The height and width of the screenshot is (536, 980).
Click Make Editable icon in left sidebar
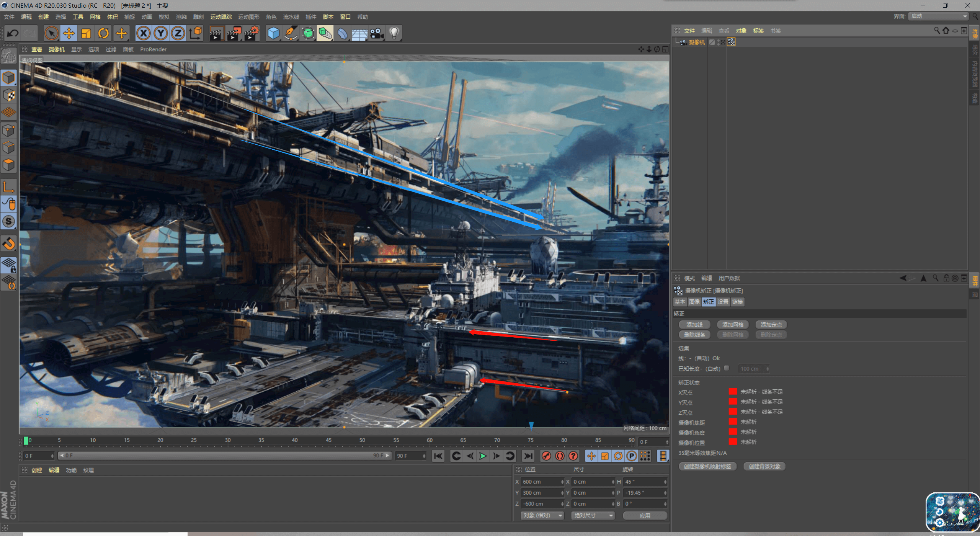[8, 56]
